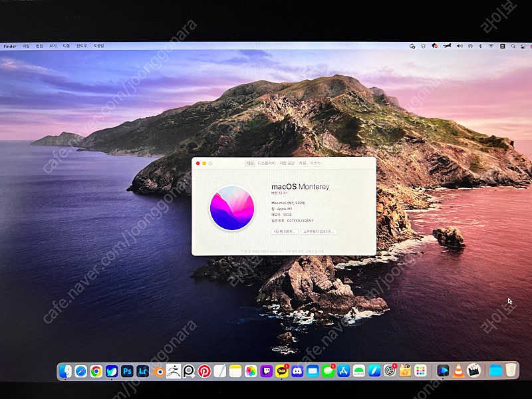532x399 pixels.
Task: Open Photoshop from the dock
Action: pyautogui.click(x=127, y=371)
